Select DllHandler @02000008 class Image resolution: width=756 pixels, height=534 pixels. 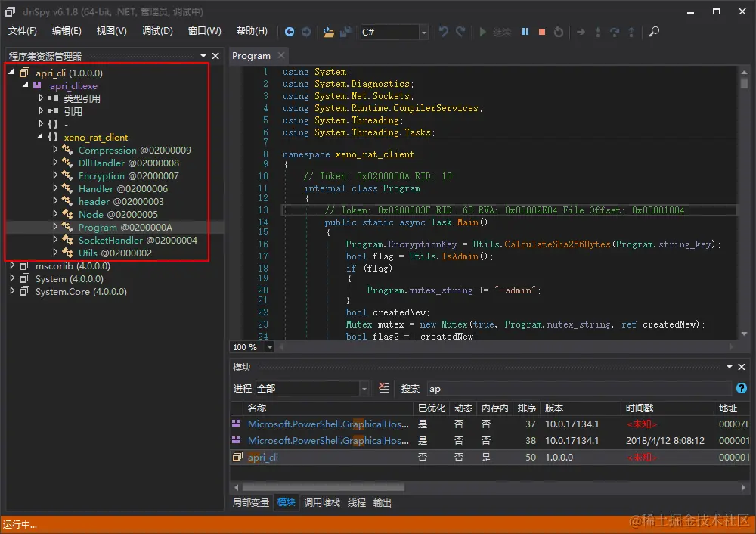click(x=129, y=163)
